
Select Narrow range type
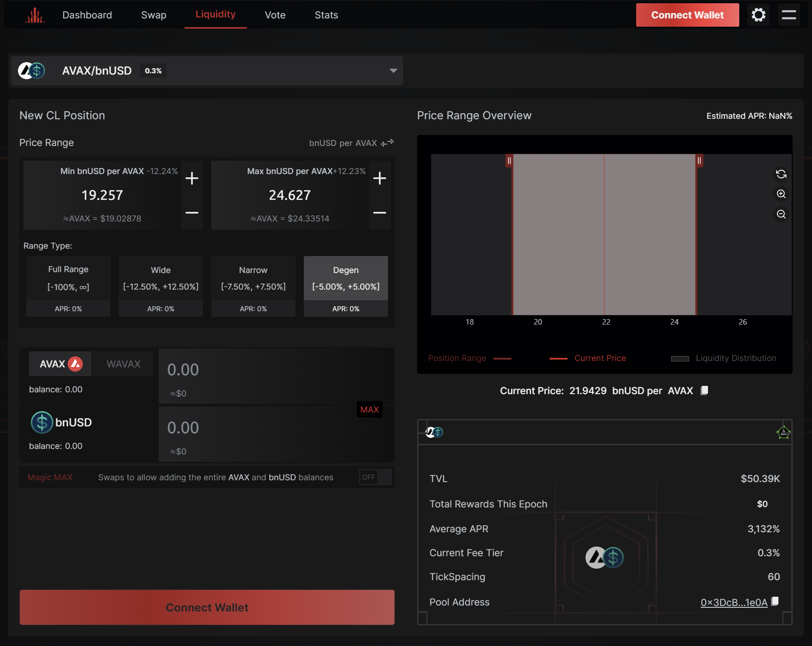pyautogui.click(x=253, y=286)
